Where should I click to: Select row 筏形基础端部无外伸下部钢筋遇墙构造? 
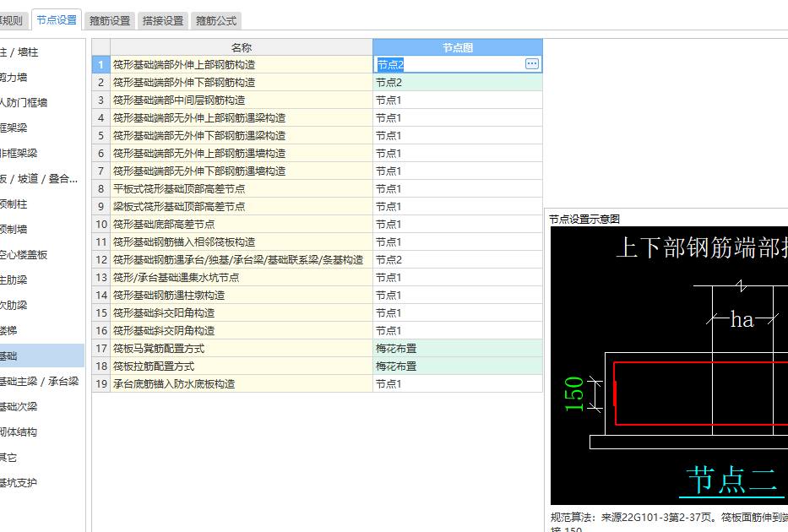pos(242,171)
